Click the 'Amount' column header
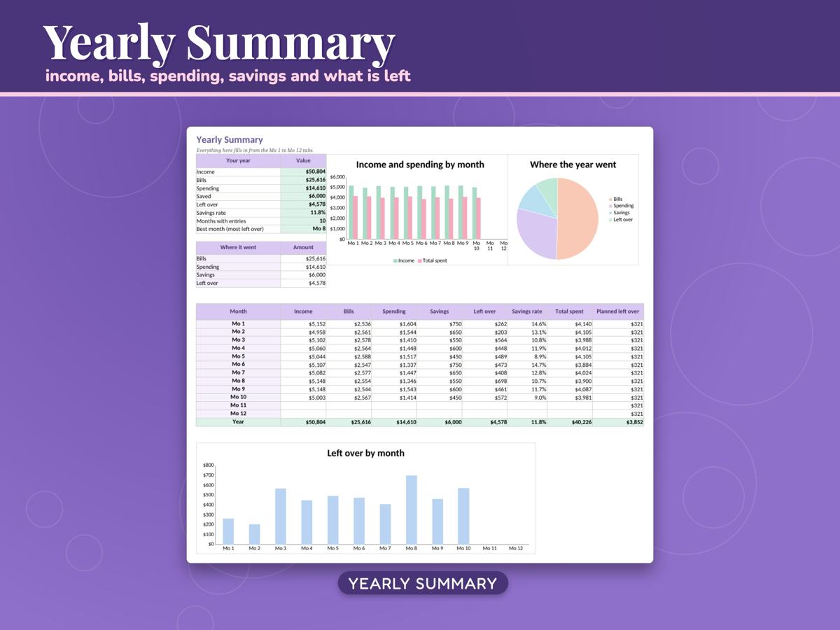The height and width of the screenshot is (630, 840). click(303, 248)
